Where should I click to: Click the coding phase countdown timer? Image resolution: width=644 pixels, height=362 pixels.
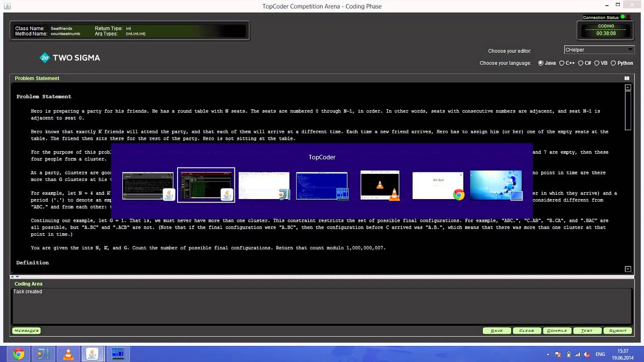pyautogui.click(x=606, y=33)
